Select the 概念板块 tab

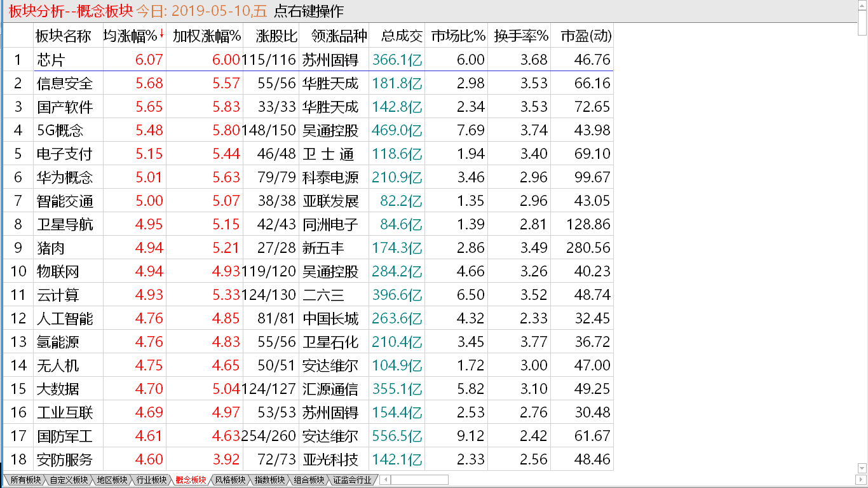(x=191, y=480)
